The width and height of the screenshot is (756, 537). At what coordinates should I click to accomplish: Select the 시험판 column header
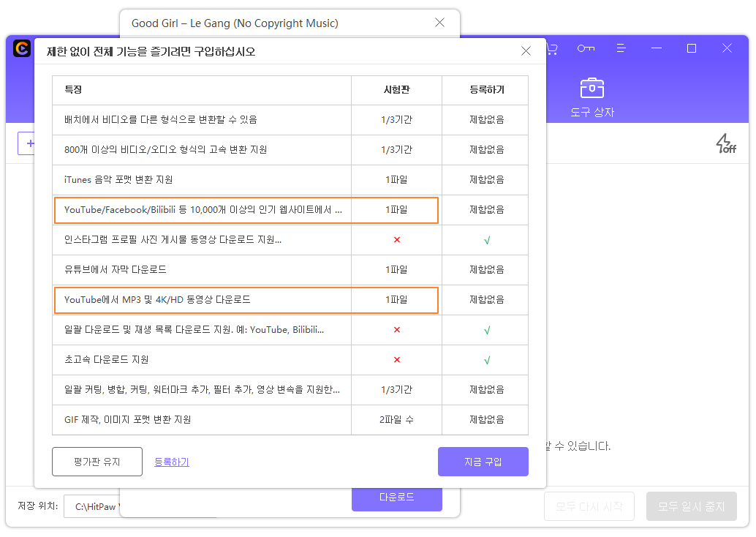coord(396,90)
